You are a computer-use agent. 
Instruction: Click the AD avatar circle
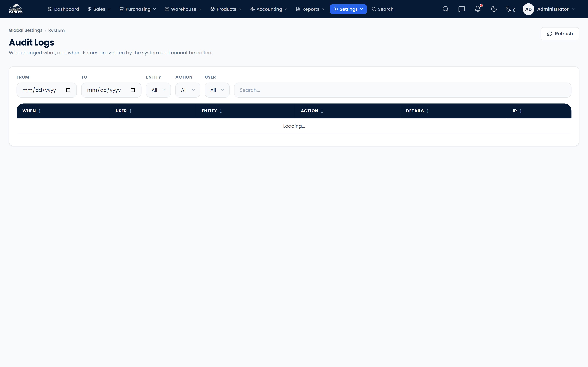click(x=528, y=9)
